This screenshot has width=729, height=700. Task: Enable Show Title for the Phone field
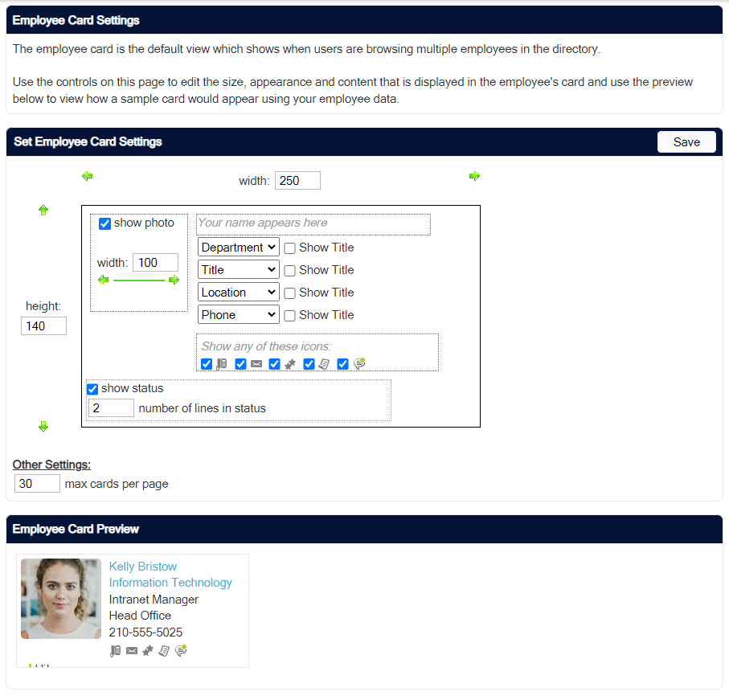point(289,316)
